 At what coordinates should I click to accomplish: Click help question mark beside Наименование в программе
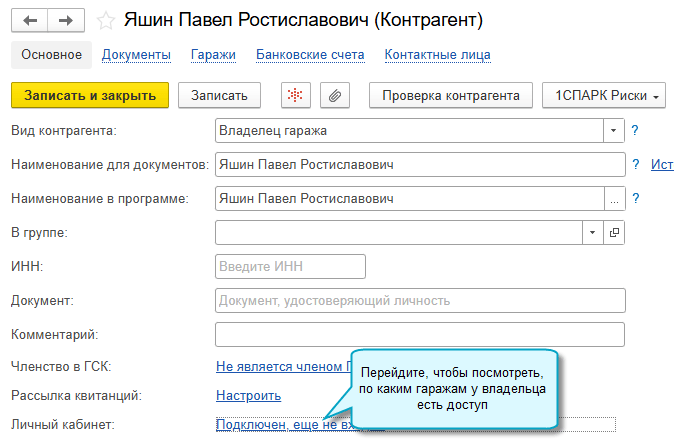(635, 198)
